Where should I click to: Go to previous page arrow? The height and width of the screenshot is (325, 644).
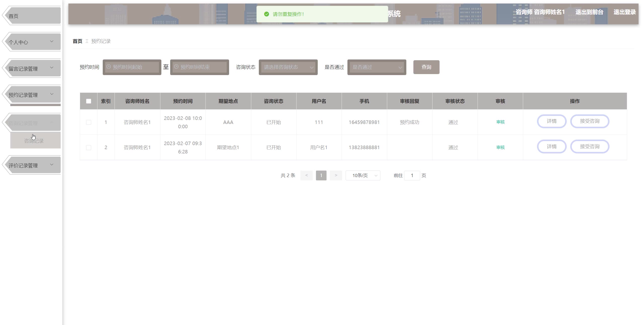306,175
